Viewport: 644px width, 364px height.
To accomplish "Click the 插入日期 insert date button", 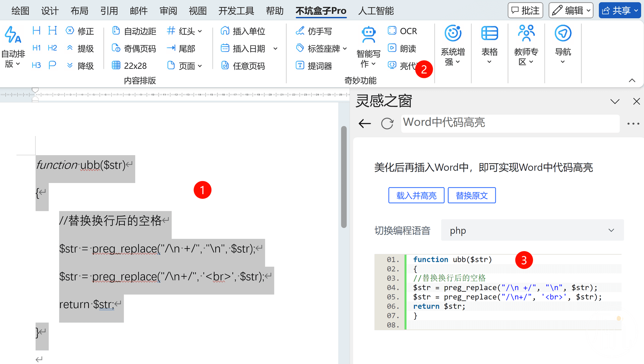I will point(243,49).
